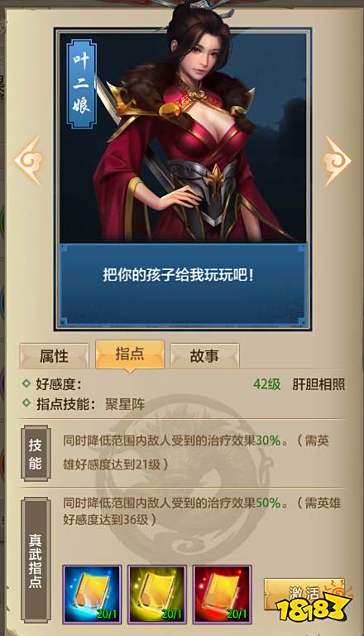Click the left cloud arrow for previous hero
This screenshot has width=364, height=636.
[x=29, y=161]
